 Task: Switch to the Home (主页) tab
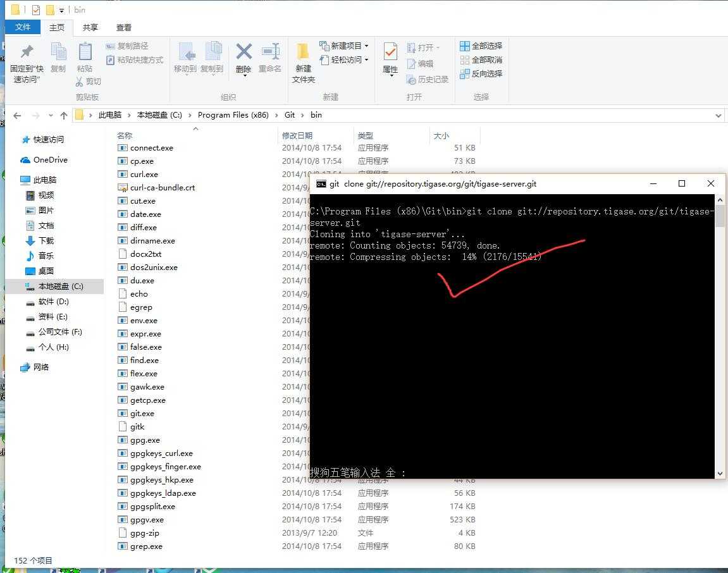click(x=57, y=27)
